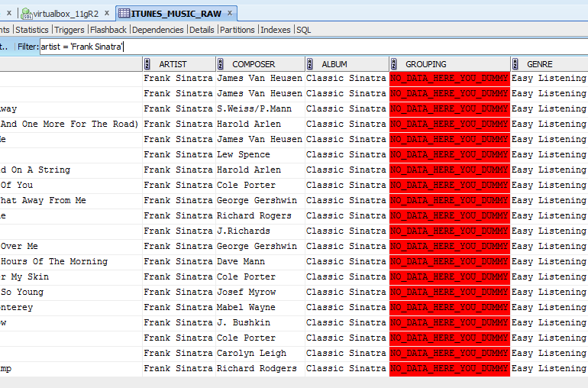Click the COMPOSER column header
588x388 pixels.
click(260, 64)
